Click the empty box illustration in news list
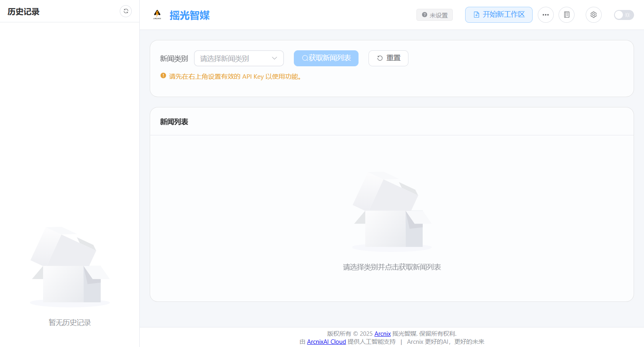 coord(391,212)
